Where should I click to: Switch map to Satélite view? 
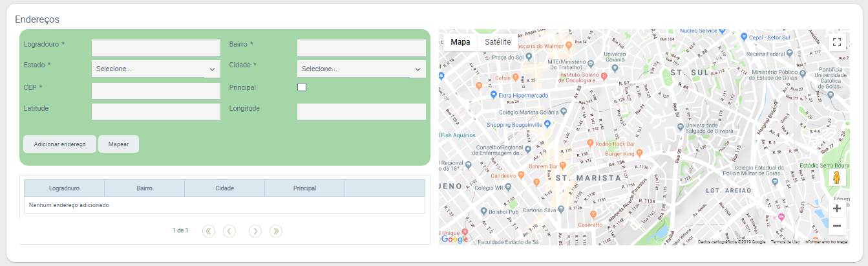[498, 42]
